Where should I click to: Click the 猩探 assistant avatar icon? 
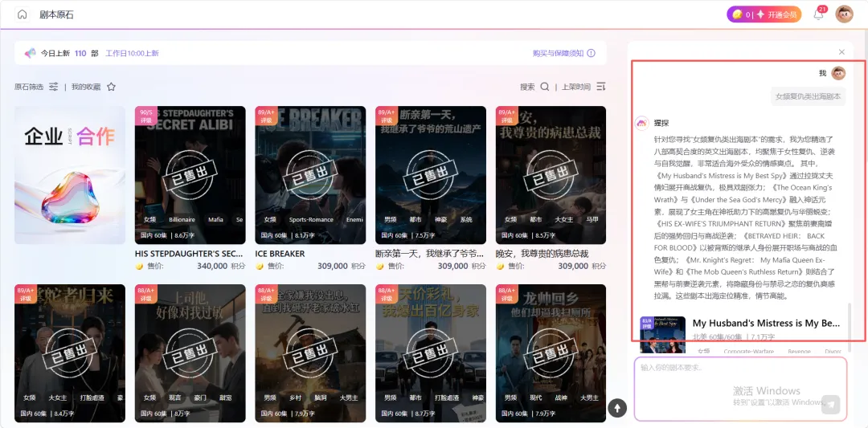click(x=641, y=124)
